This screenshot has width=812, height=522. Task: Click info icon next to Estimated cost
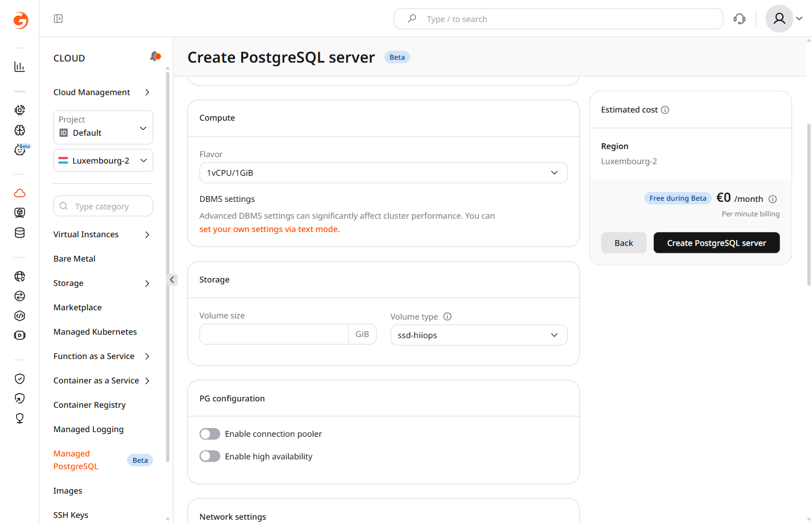(x=665, y=110)
